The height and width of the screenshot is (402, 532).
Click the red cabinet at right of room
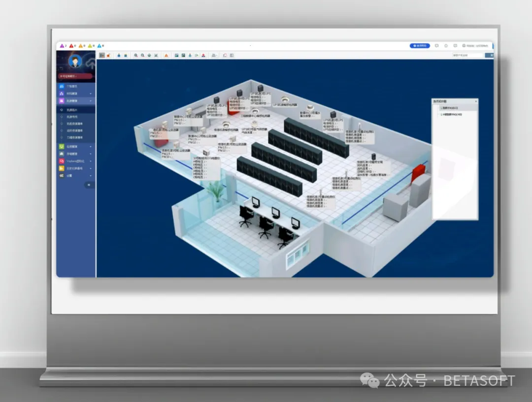tap(418, 173)
